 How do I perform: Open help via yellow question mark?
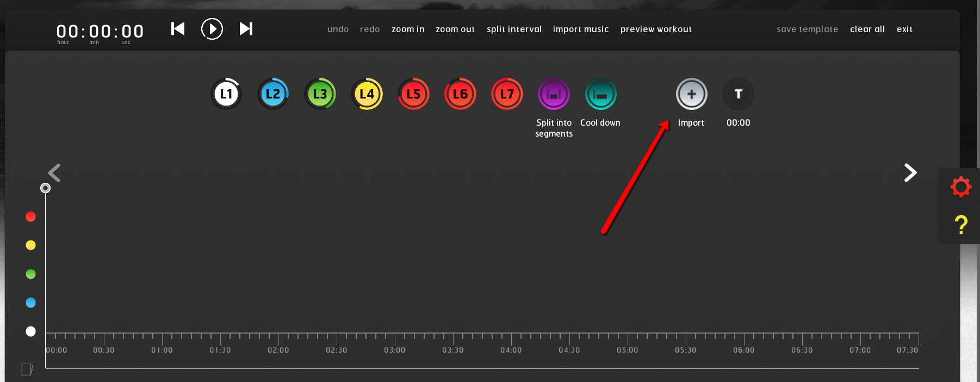pos(961,225)
